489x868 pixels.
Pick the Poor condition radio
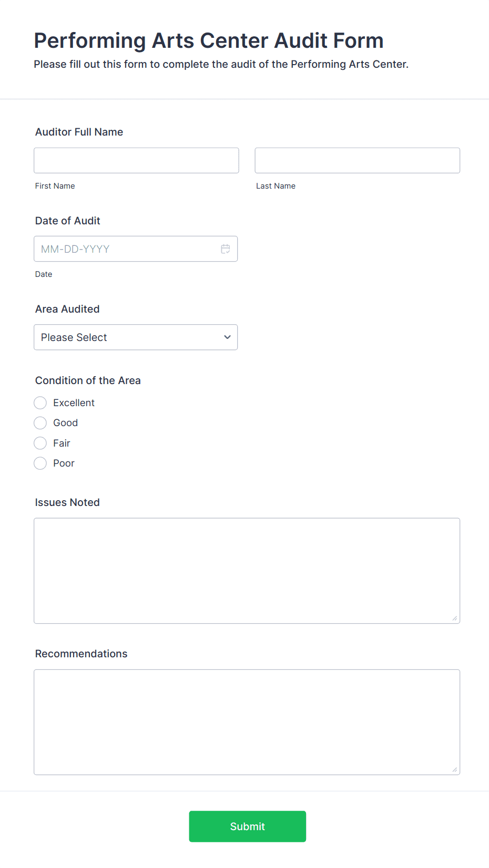[40, 463]
